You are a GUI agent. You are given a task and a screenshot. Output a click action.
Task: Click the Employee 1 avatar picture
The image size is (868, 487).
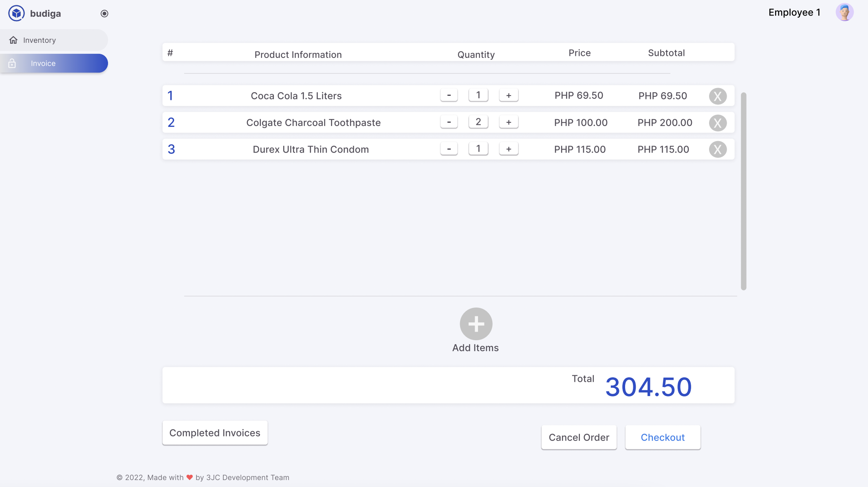(844, 12)
